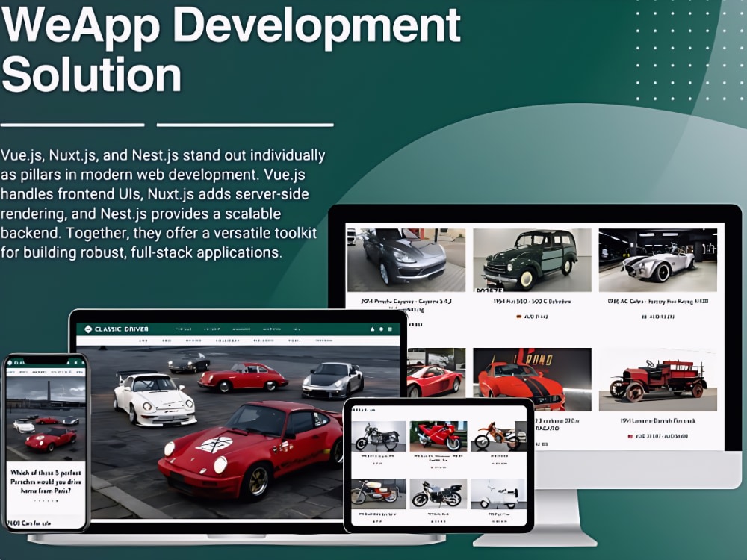
Task: Open the CLASSIC DRIVER site title on laptop
Action: point(122,329)
